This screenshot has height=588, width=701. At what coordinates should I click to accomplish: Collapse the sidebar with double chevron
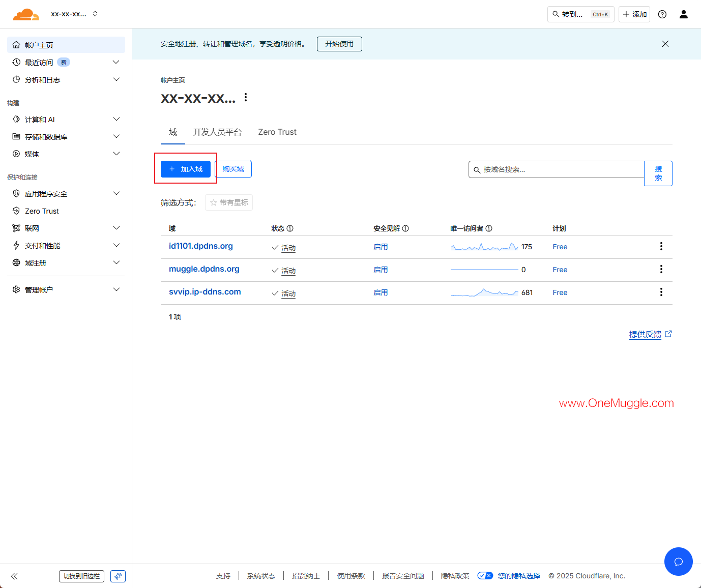pyautogui.click(x=14, y=576)
